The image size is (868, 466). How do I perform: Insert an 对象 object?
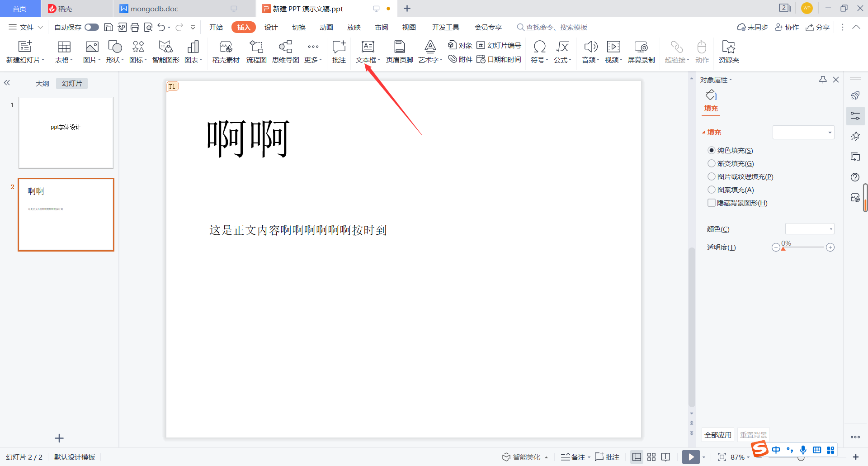pyautogui.click(x=460, y=45)
